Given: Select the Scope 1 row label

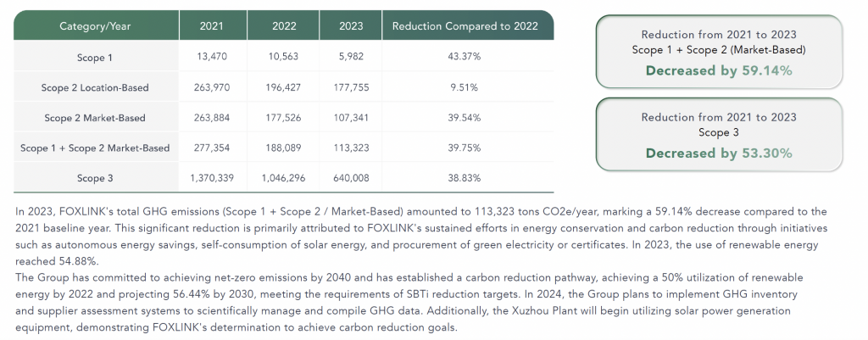Looking at the screenshot, I should coord(95,58).
